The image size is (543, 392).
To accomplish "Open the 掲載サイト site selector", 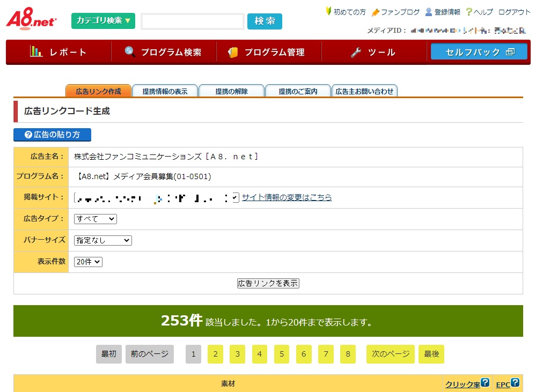I will point(157,197).
